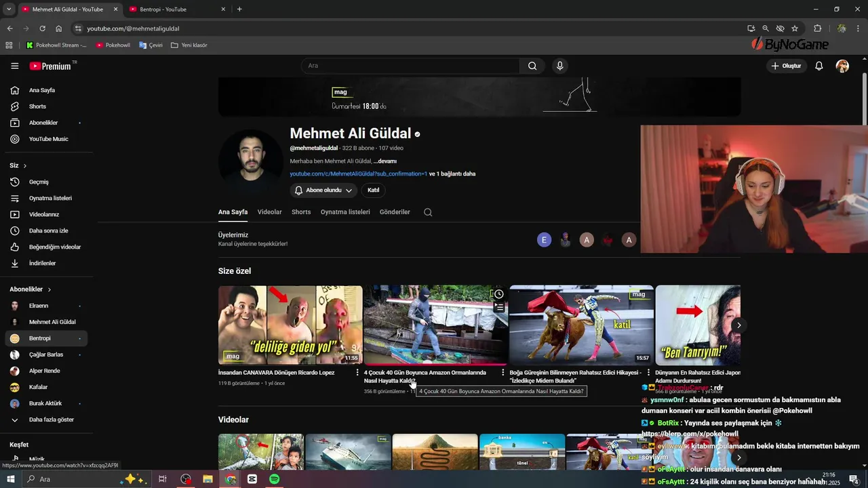Search within channel using magnifier icon
This screenshot has height=488, width=868.
[428, 212]
